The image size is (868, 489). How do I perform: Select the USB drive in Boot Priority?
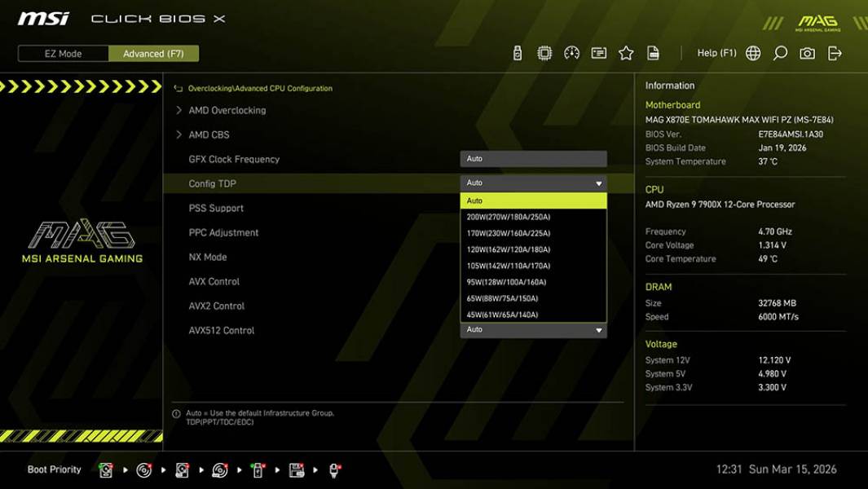(x=258, y=470)
